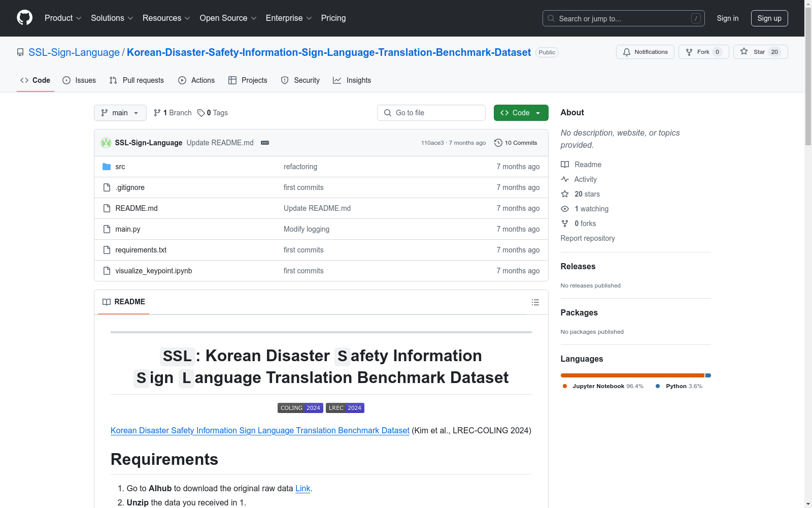Click the Search or jump to field

click(624, 18)
